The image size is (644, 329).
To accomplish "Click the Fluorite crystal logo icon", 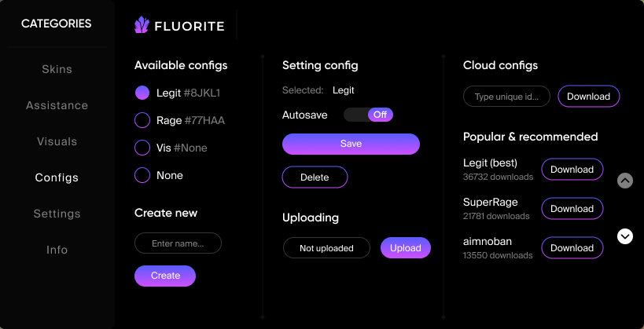I will tap(142, 26).
